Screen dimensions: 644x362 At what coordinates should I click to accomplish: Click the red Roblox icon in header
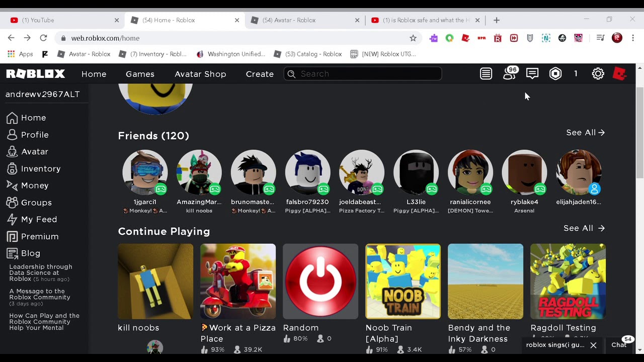click(619, 74)
